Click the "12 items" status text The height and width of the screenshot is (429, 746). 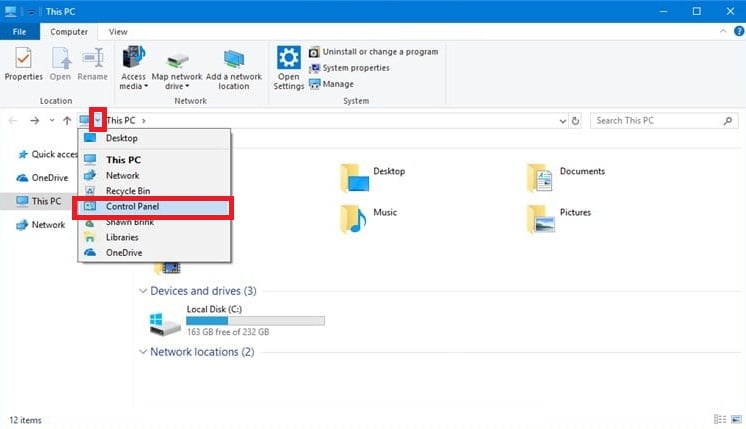click(x=25, y=420)
